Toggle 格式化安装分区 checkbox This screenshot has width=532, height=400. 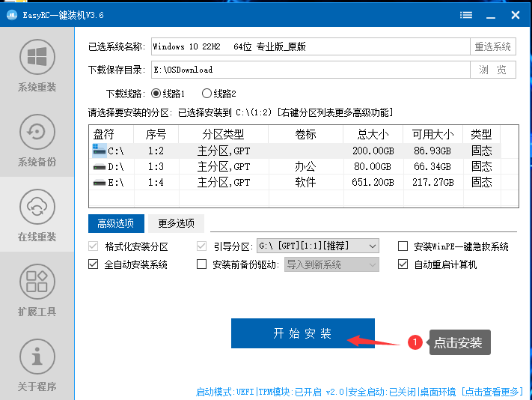tap(93, 246)
